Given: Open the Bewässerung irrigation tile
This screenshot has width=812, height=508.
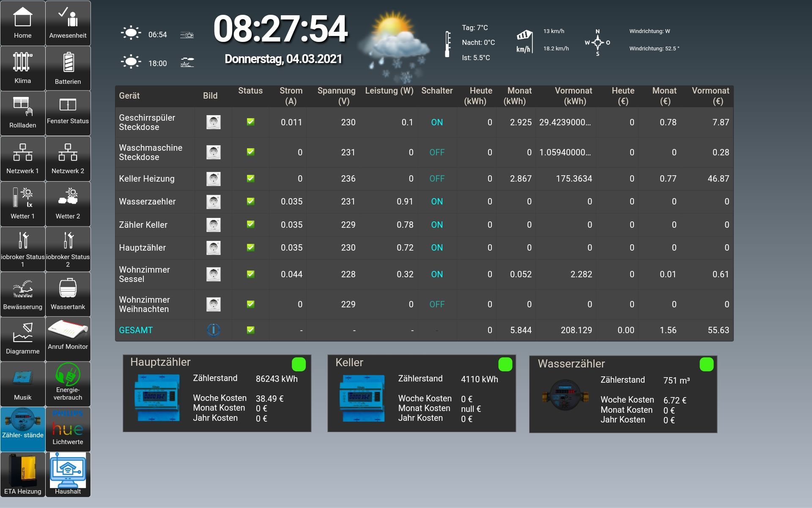Looking at the screenshot, I should click(x=23, y=294).
